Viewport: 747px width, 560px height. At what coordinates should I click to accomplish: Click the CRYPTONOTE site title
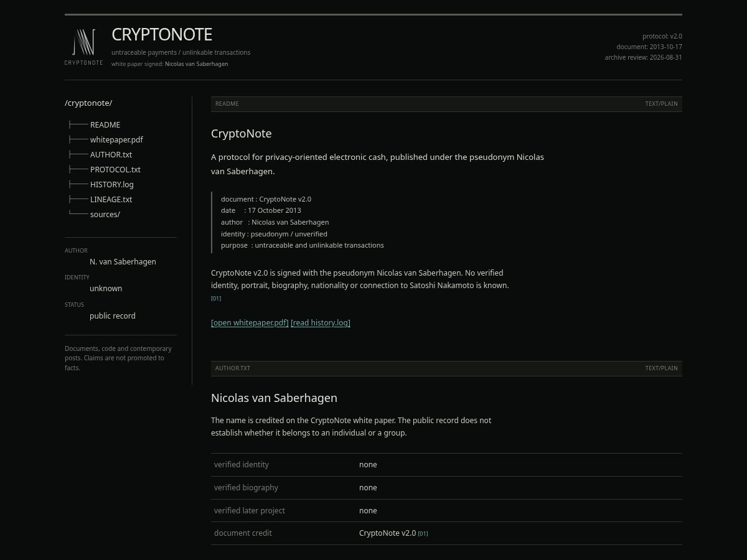[162, 34]
